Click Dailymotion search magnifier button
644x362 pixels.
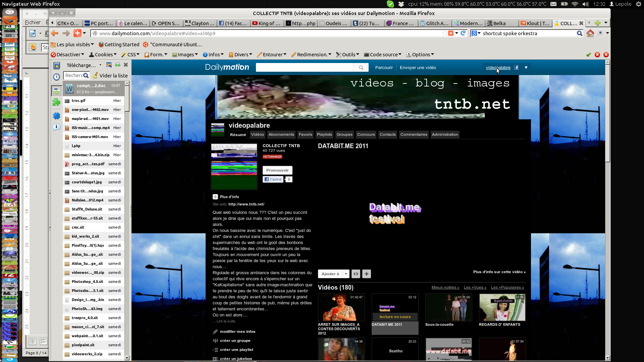pos(361,67)
